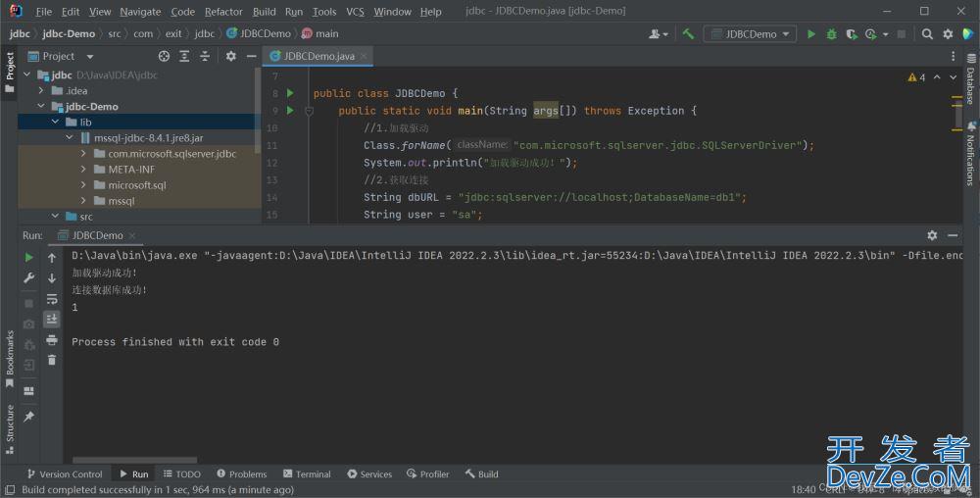Hide the Run tool window
The height and width of the screenshot is (498, 980).
tap(953, 235)
